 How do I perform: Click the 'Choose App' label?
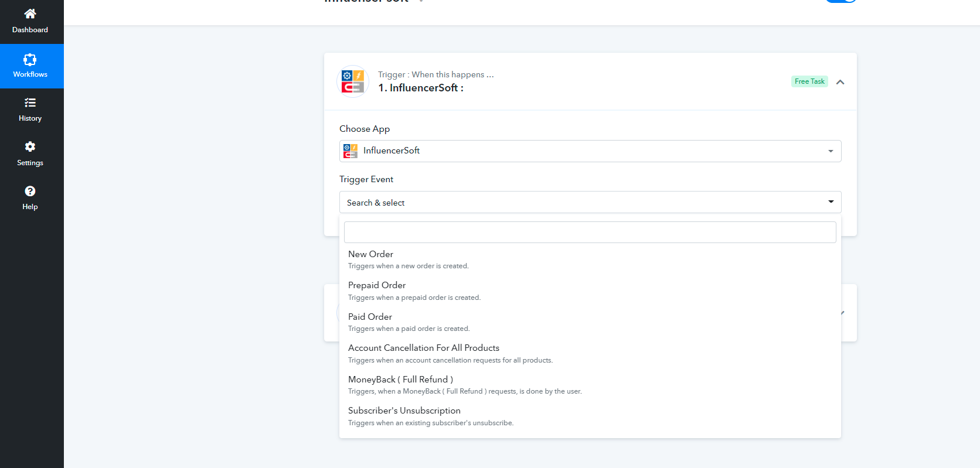click(x=365, y=129)
